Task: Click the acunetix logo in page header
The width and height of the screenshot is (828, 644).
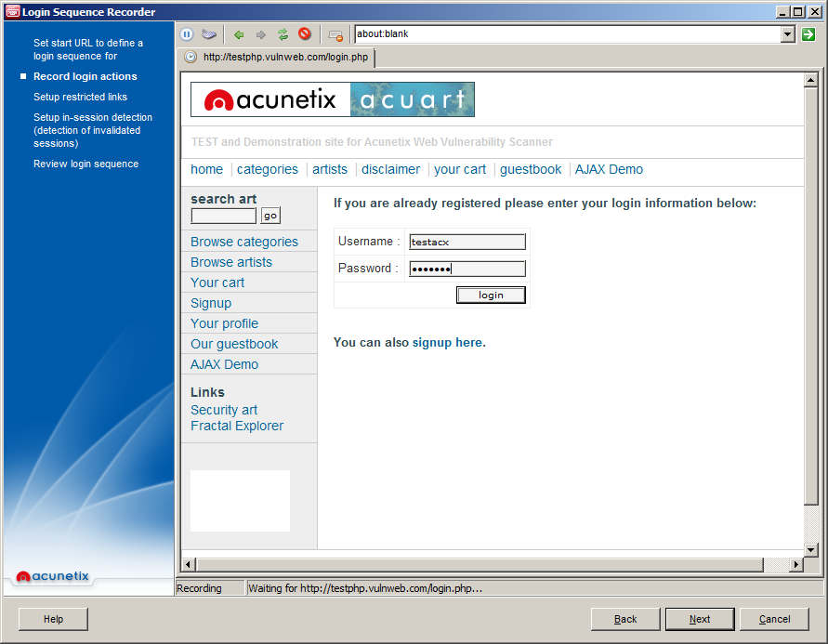Action: (x=270, y=99)
